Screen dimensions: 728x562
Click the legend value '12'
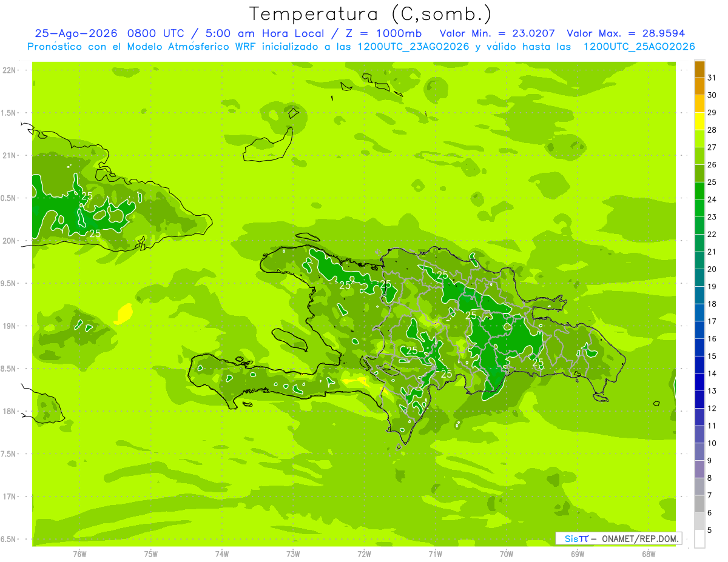click(x=712, y=409)
